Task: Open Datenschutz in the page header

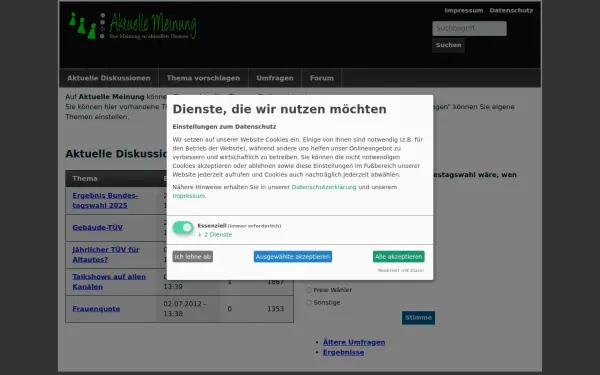Action: coord(511,11)
